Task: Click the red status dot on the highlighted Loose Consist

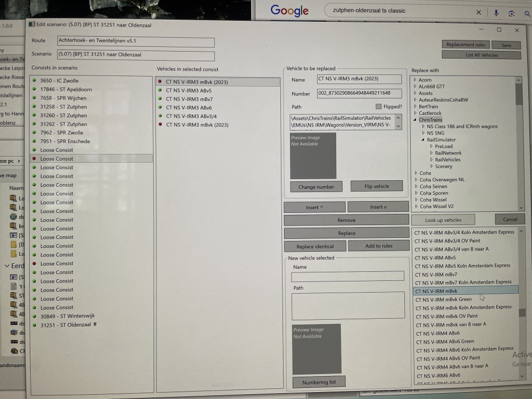Action: pos(35,159)
